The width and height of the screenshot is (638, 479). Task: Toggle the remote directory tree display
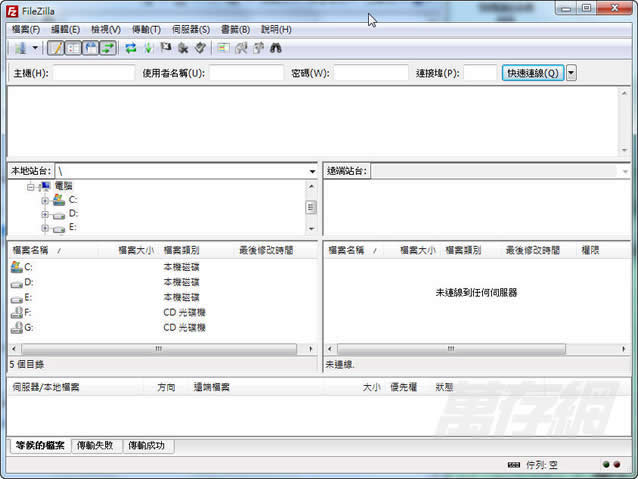click(x=90, y=48)
